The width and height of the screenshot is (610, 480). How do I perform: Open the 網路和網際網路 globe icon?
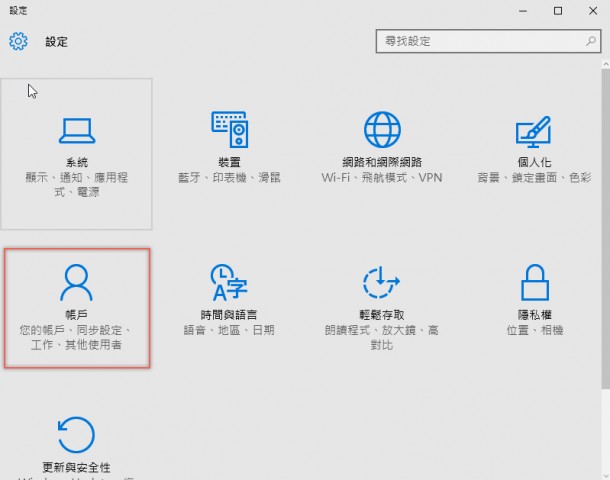[x=382, y=130]
